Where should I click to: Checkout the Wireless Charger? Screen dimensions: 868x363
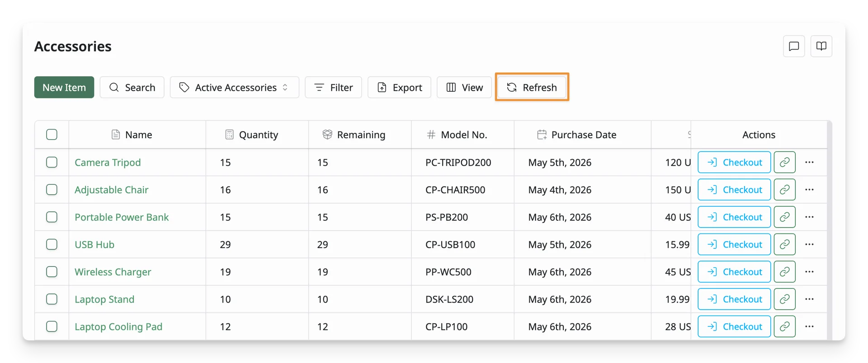click(x=734, y=272)
